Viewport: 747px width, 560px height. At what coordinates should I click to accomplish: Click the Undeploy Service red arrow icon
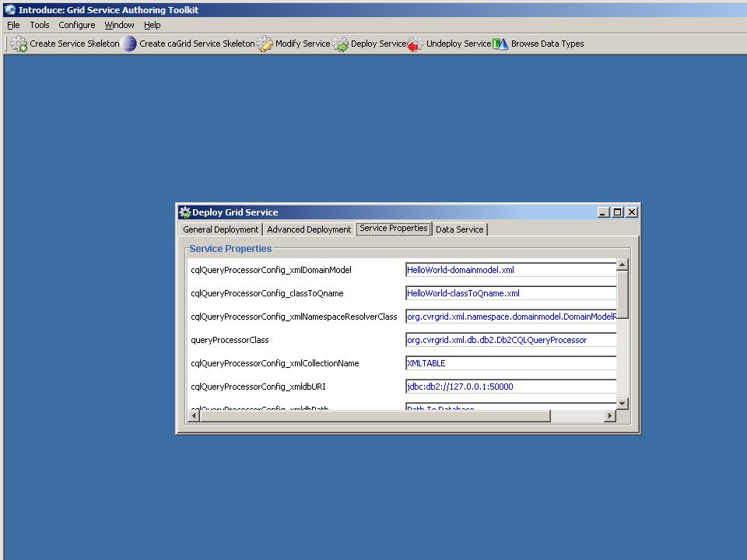415,44
